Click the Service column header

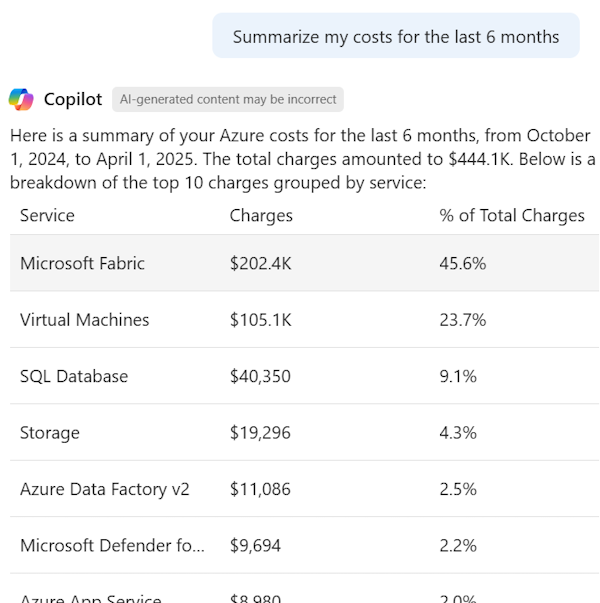click(x=47, y=215)
